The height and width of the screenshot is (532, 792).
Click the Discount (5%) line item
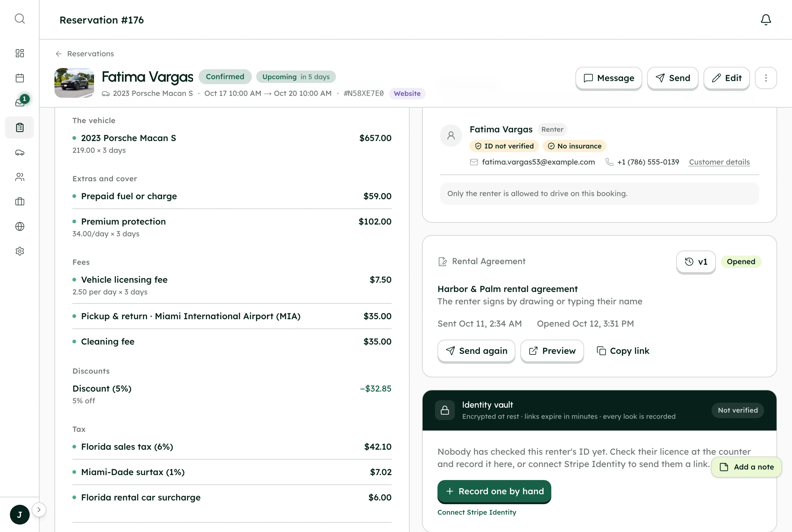[232, 394]
